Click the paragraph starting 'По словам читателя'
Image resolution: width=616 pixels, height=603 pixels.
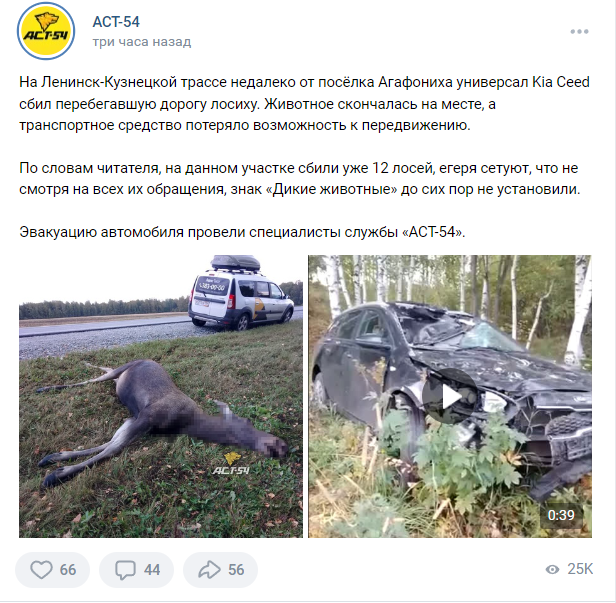pyautogui.click(x=300, y=179)
